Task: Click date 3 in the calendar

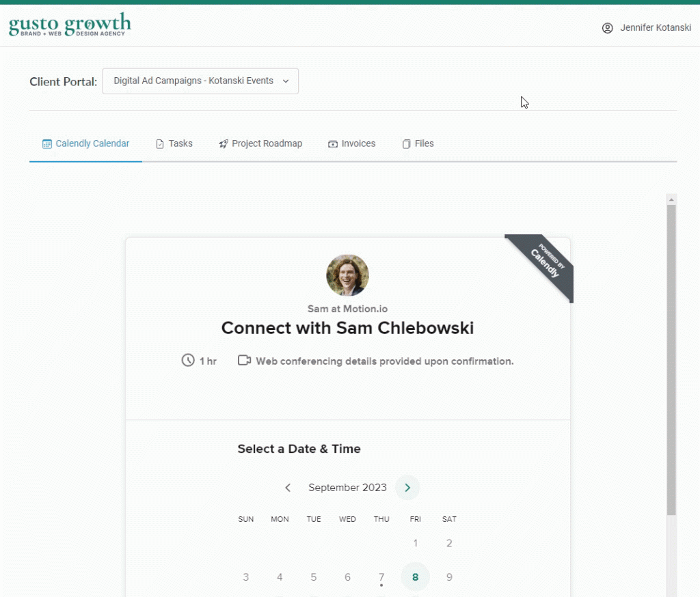Action: click(x=245, y=577)
